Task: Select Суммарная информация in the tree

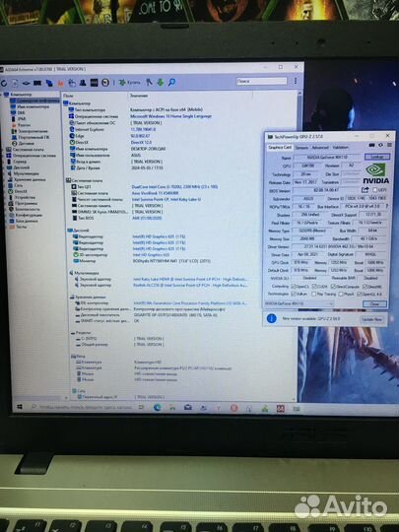Action: [x=34, y=100]
